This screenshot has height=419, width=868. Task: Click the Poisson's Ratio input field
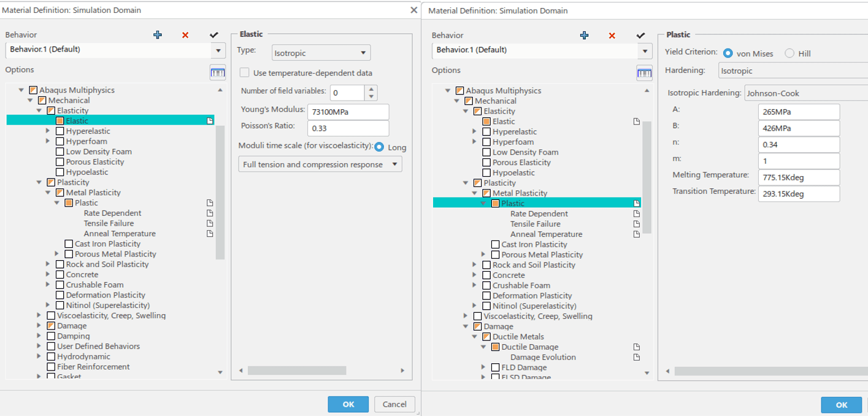point(348,128)
